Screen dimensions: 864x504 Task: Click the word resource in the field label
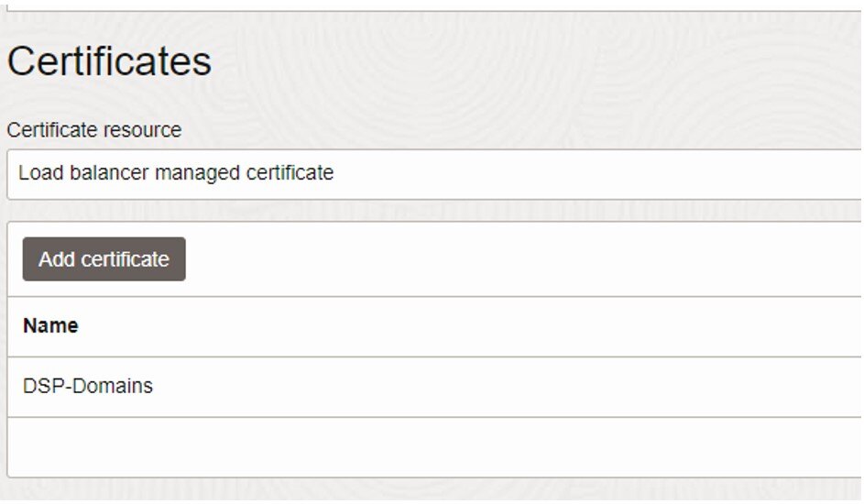(x=148, y=130)
